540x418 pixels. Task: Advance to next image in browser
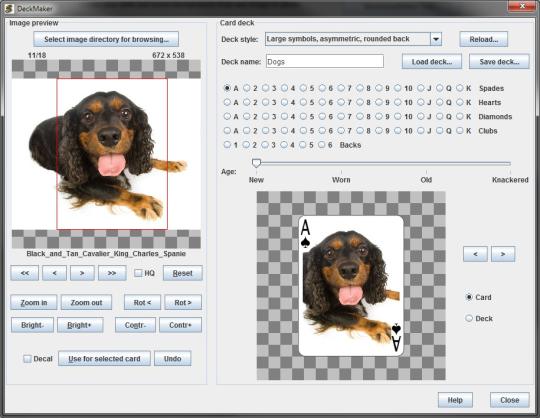[x=82, y=273]
